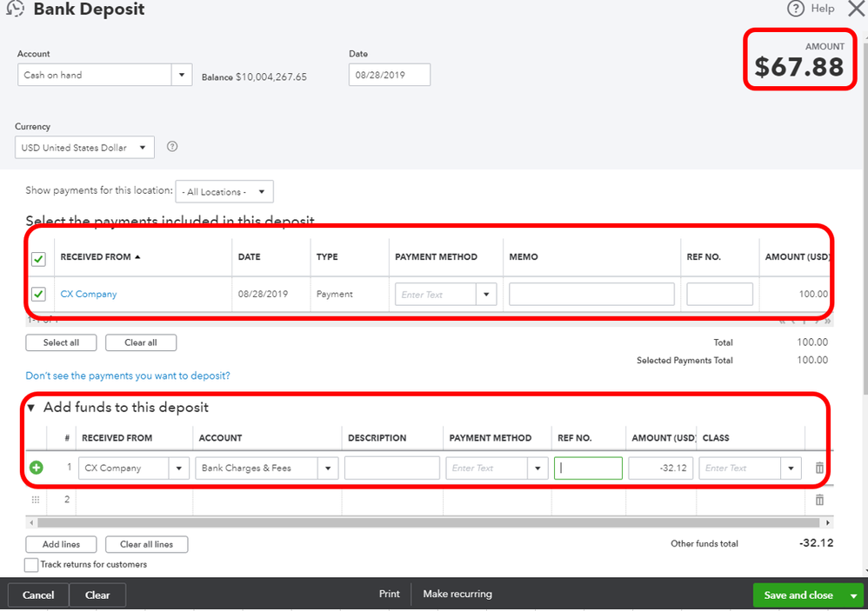
Task: Click the Clear all lines button
Action: pyautogui.click(x=146, y=544)
